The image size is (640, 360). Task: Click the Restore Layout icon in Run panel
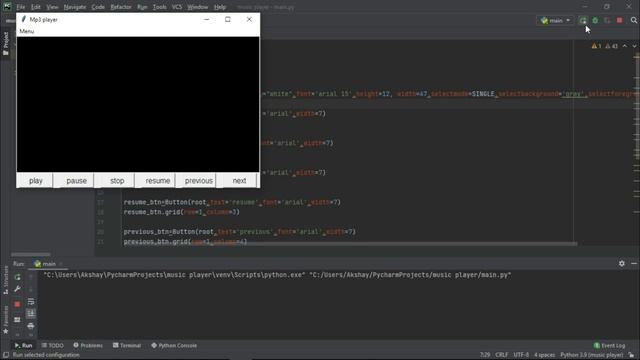click(17, 320)
